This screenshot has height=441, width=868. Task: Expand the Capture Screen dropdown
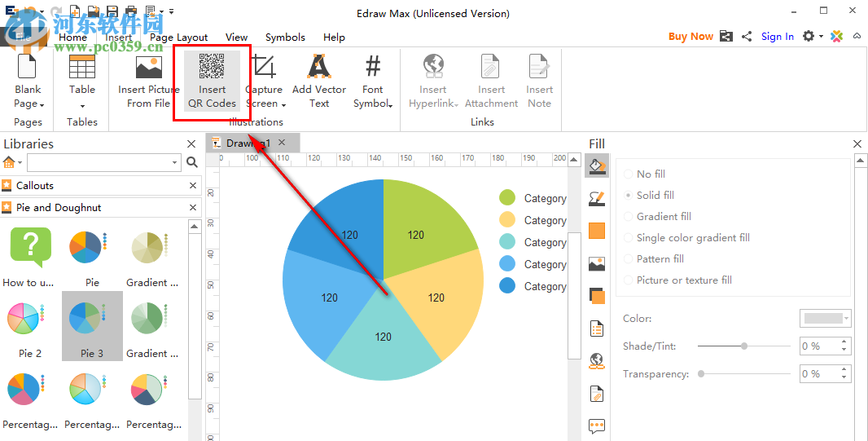pos(283,104)
